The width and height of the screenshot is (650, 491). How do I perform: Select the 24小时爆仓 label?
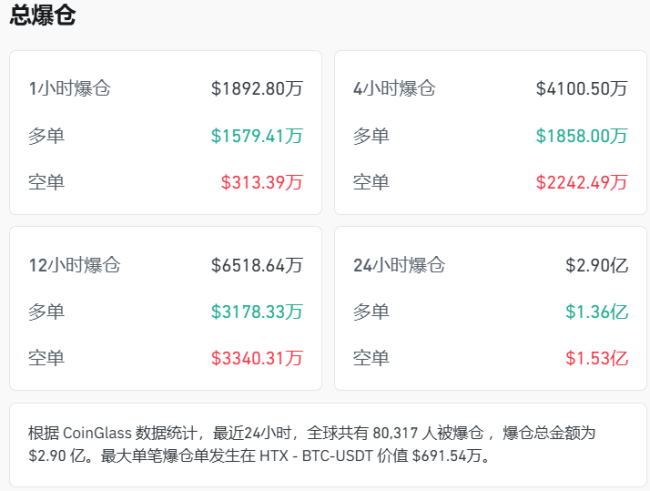(x=399, y=265)
